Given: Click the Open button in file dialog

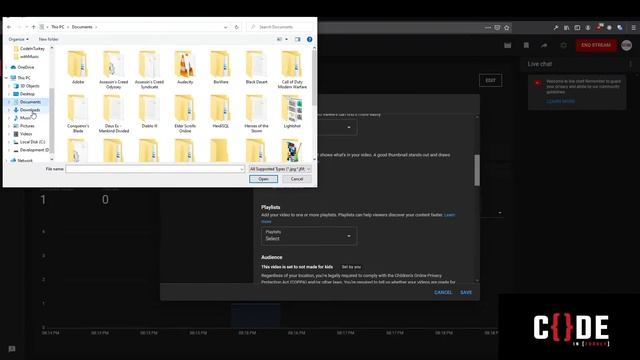Looking at the screenshot, I should (x=263, y=179).
